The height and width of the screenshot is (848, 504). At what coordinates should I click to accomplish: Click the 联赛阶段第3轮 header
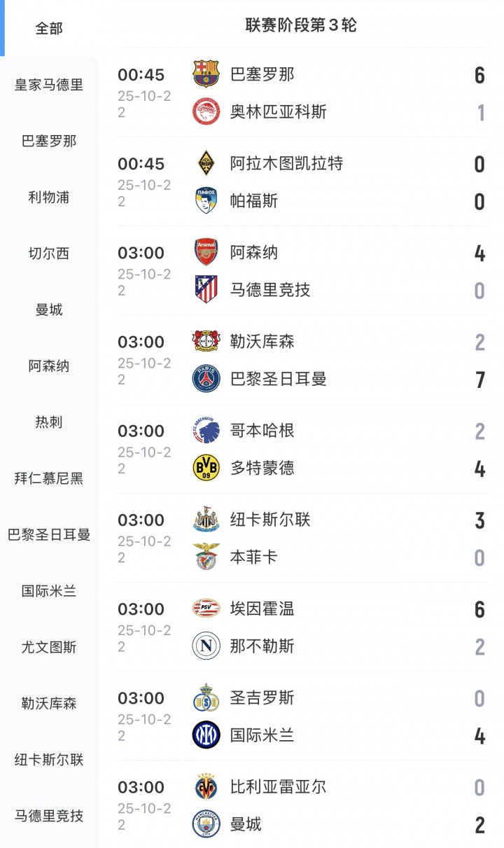pyautogui.click(x=301, y=25)
